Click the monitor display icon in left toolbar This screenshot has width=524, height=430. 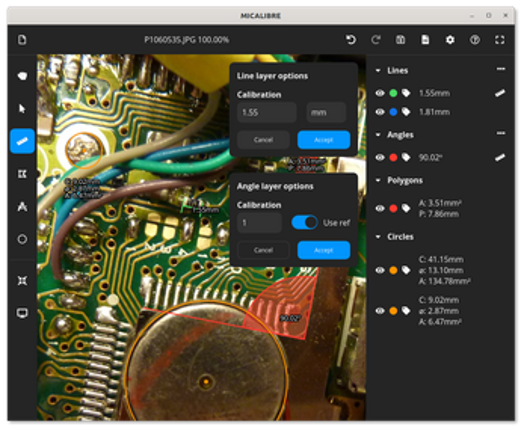click(x=22, y=313)
